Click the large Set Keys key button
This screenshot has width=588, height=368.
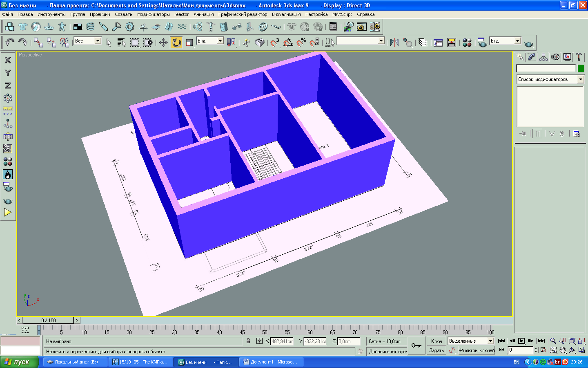[416, 346]
